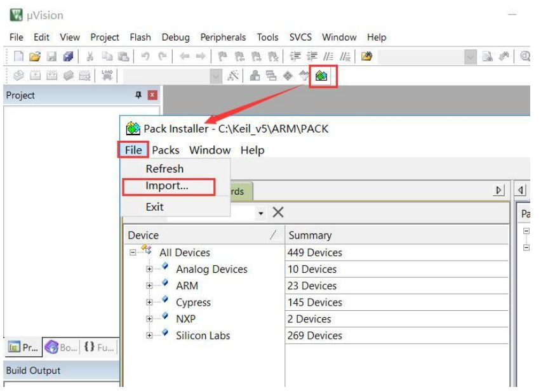Click the Paste clipboard icon

123,56
